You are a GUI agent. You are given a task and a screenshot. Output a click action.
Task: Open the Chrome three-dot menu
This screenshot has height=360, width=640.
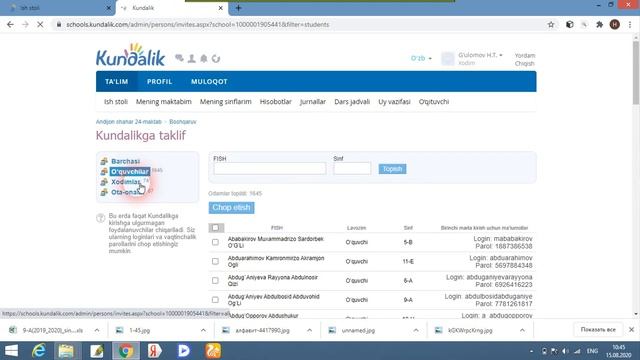[630, 24]
